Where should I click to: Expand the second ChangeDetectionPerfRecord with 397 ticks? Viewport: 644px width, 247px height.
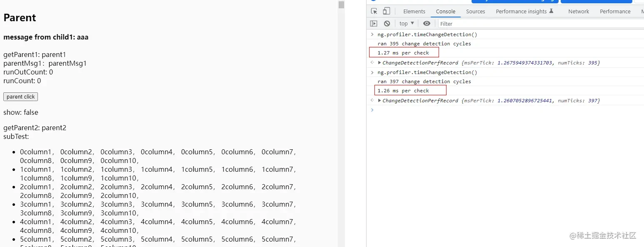point(379,101)
